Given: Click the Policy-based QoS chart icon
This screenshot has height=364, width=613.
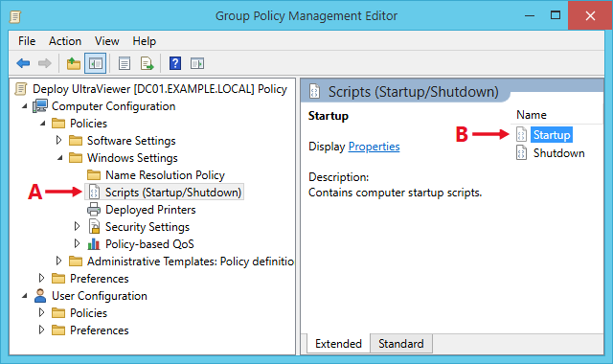Looking at the screenshot, I should click(x=94, y=244).
